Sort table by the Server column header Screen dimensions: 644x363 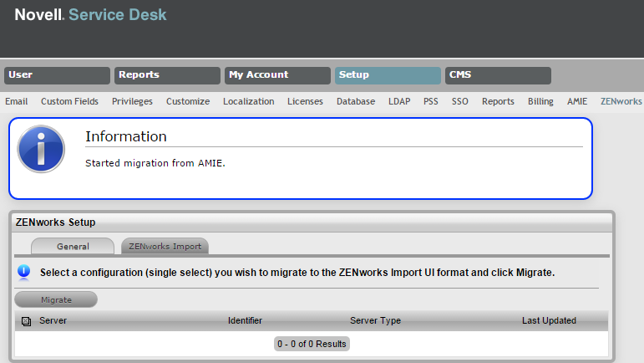[53, 320]
